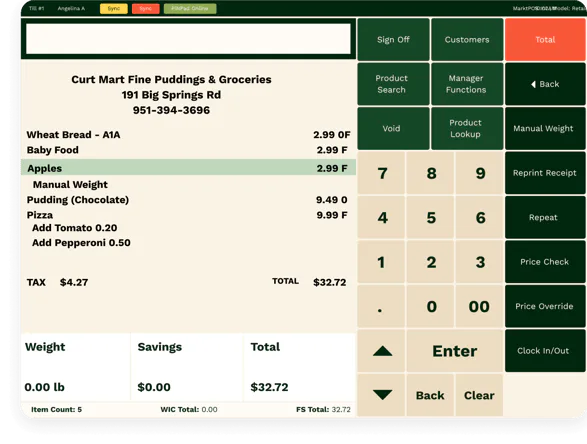Tap keypad digit 8

coord(431,173)
